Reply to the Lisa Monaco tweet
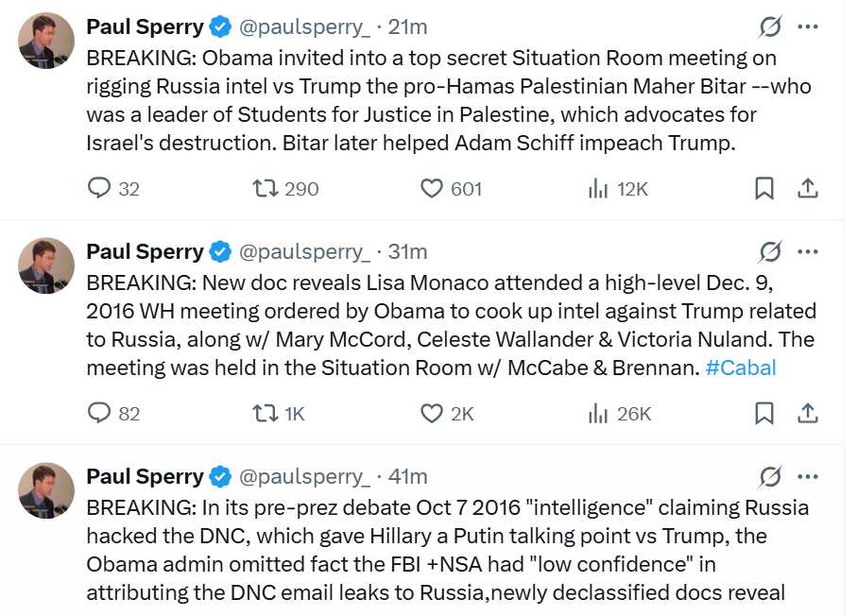857x616 pixels. [100, 413]
